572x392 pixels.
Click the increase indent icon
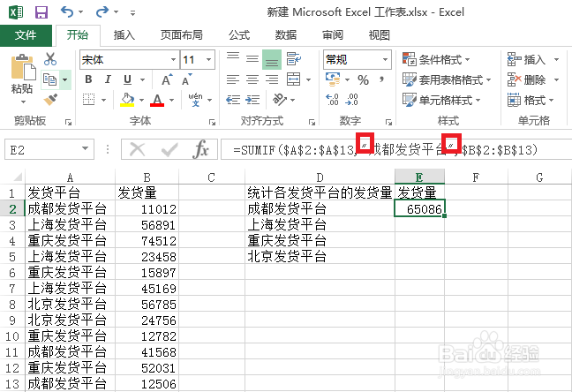pyautogui.click(x=252, y=99)
